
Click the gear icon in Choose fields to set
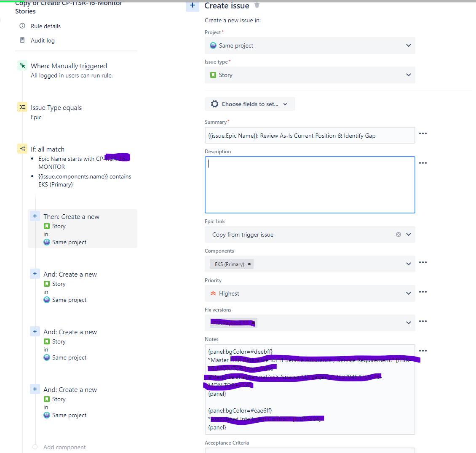click(x=215, y=104)
